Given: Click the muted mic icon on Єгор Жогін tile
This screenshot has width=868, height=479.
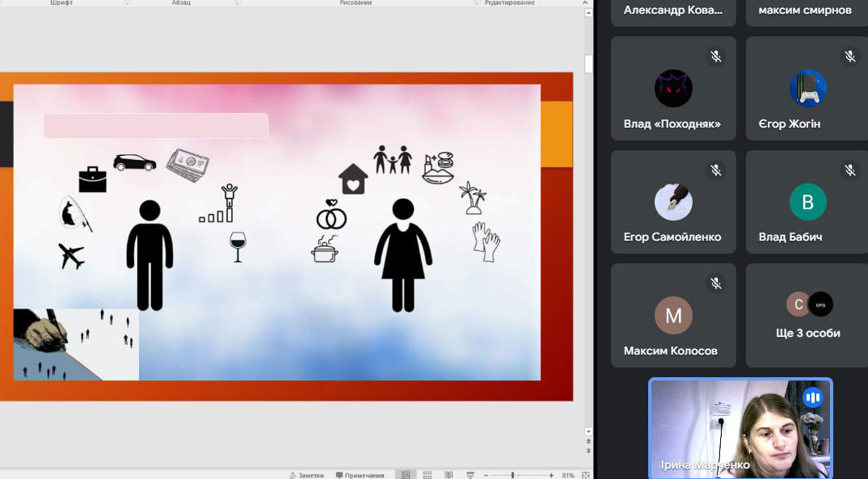Looking at the screenshot, I should click(x=850, y=57).
